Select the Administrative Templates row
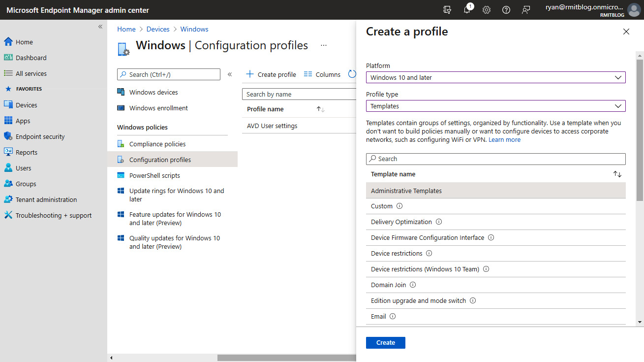This screenshot has width=644, height=362. [496, 191]
